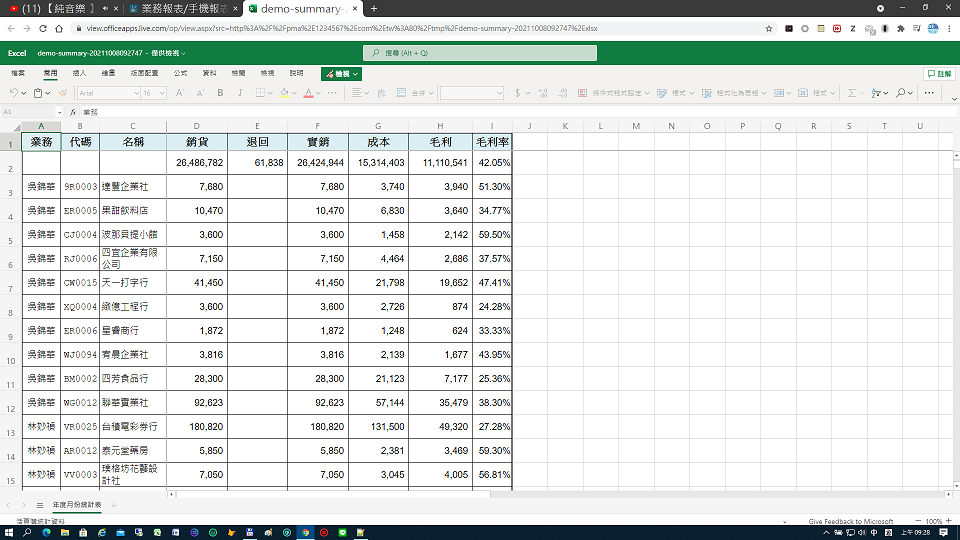
Task: Expand the Undo dropdown arrow
Action: [23, 94]
